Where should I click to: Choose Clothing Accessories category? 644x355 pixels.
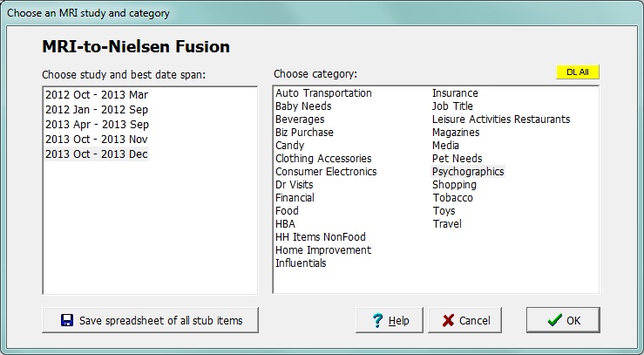tap(323, 159)
